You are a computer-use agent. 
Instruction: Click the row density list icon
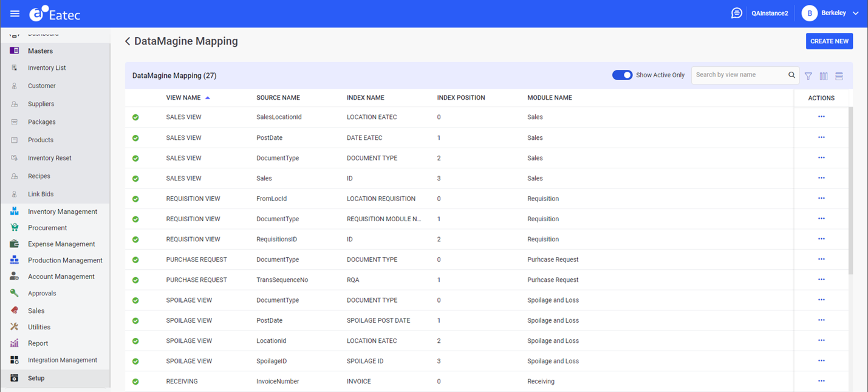tap(839, 76)
